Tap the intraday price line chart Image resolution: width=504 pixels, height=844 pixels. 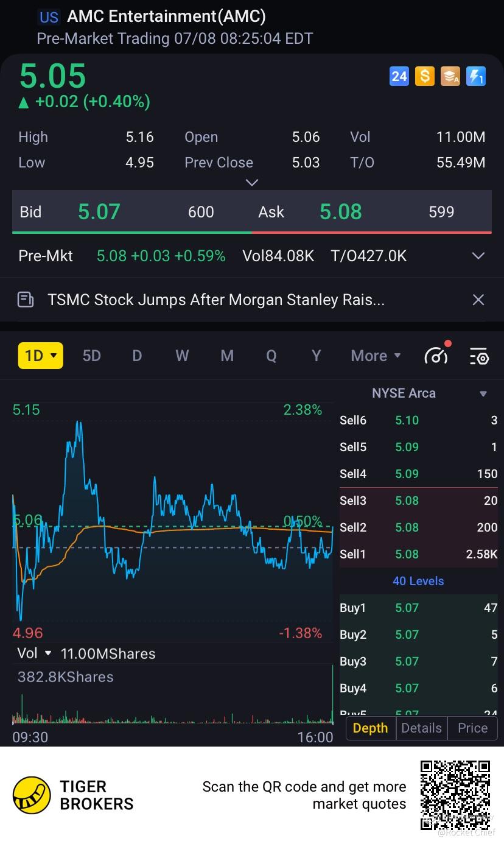(x=173, y=521)
